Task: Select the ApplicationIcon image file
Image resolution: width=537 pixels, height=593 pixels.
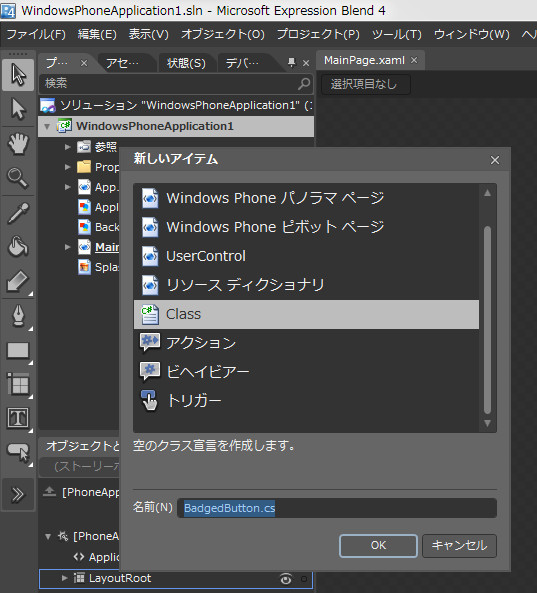Action: (x=98, y=207)
